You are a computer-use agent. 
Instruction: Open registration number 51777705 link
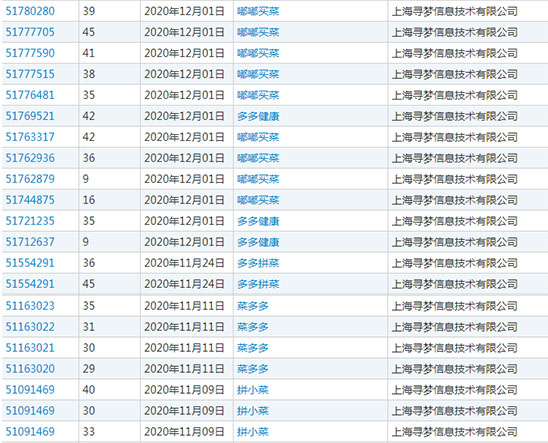[x=30, y=32]
